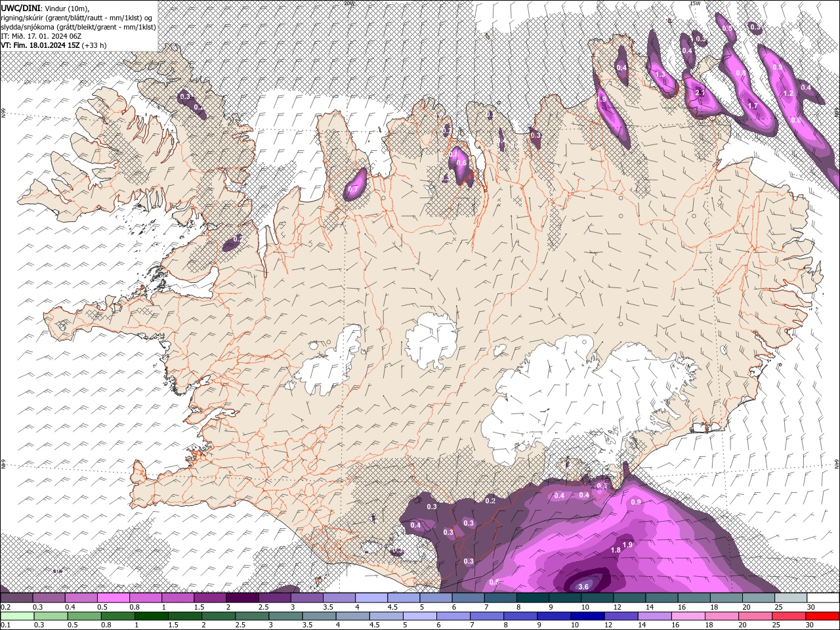Select the darkest green 1 swatch in lower legend
Viewport: 840px width, 630px height.
152,616
